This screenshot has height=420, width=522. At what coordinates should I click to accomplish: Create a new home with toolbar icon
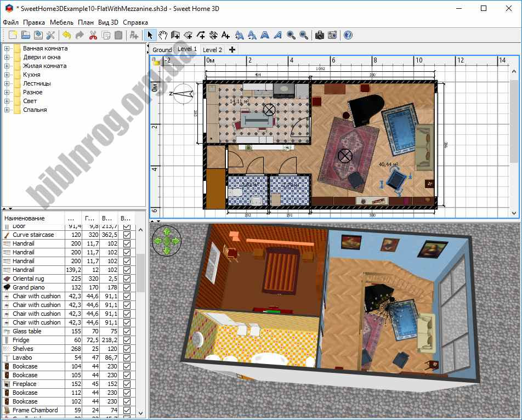click(13, 35)
